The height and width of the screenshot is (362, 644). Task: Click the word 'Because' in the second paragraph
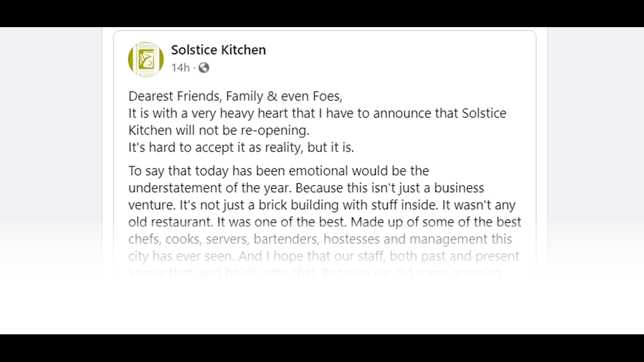(319, 188)
